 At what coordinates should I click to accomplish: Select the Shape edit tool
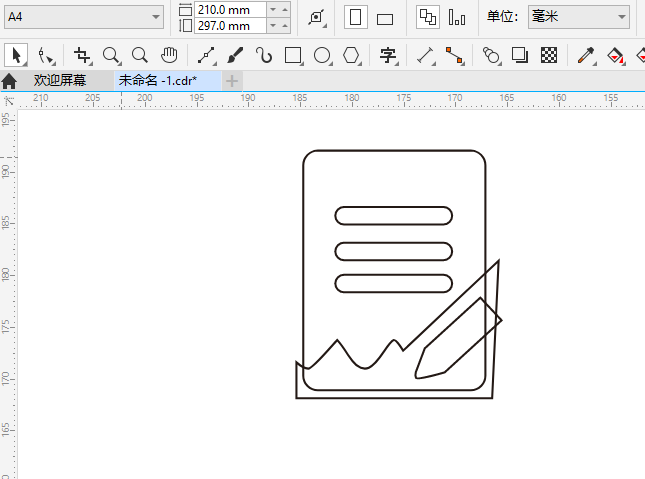[x=46, y=56]
